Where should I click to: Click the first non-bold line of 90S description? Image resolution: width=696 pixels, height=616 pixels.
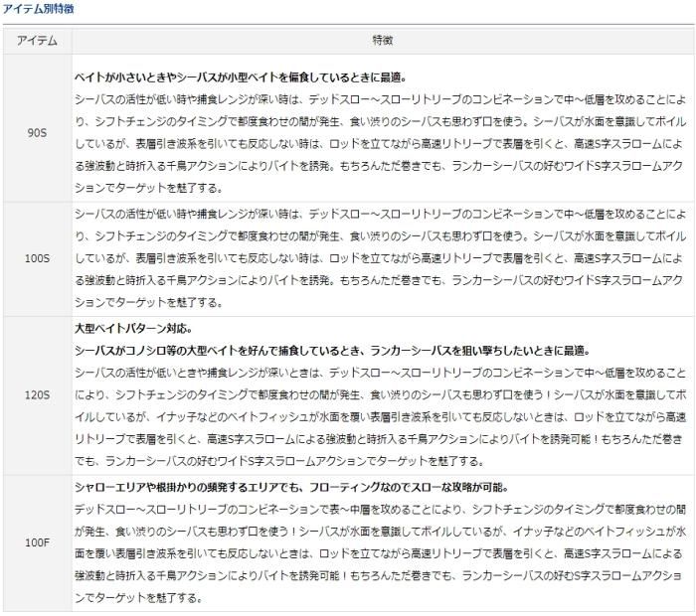point(378,99)
